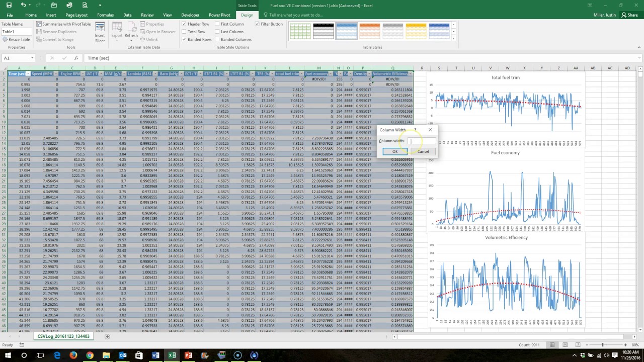The height and width of the screenshot is (362, 644).
Task: Open the Power Pivot tab
Action: point(219,15)
